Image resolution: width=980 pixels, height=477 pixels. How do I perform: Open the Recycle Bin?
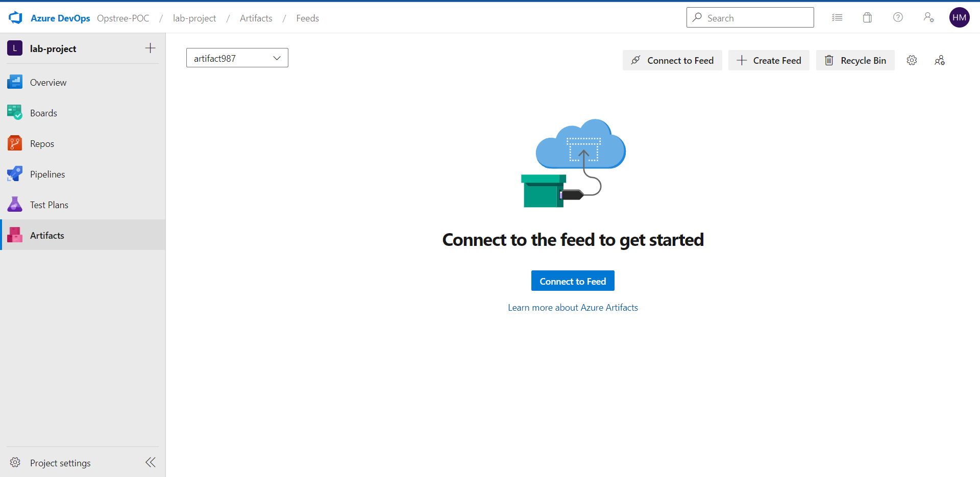[x=855, y=60]
